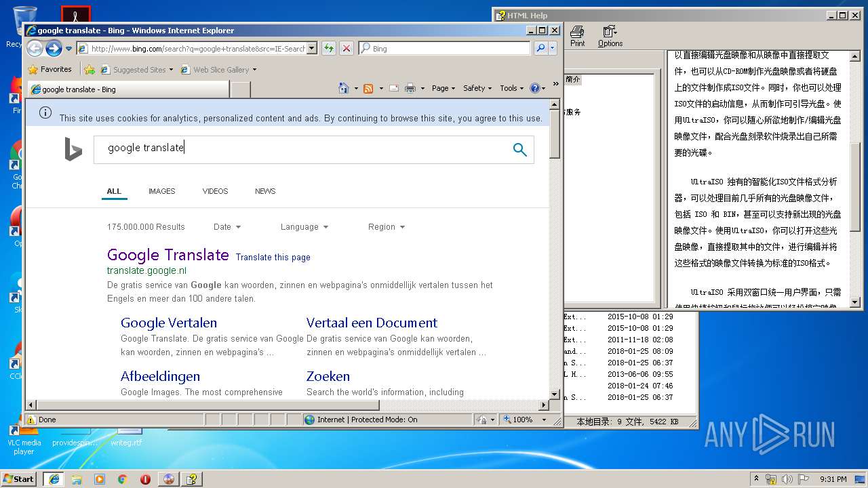Open Zoeken link
868x488 pixels.
pos(328,377)
